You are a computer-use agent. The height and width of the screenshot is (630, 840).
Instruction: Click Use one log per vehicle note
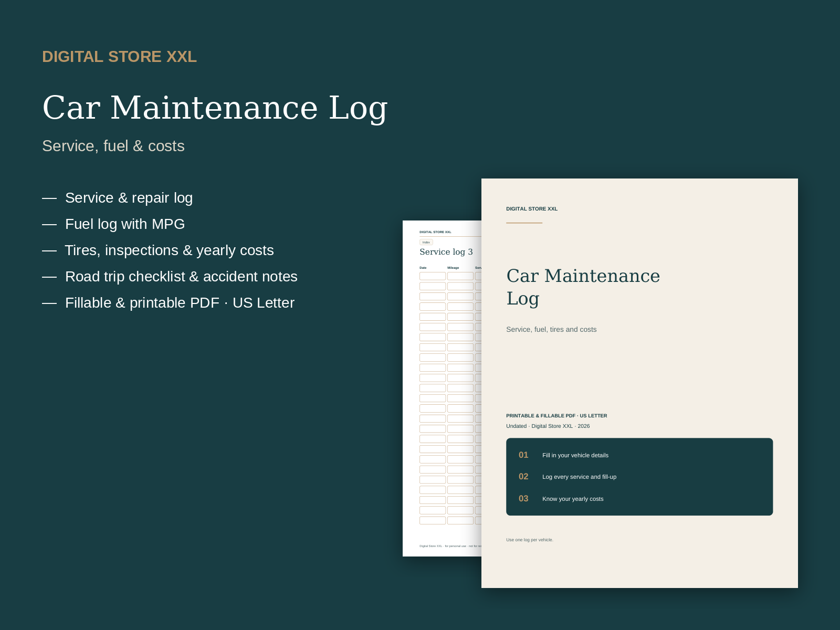pyautogui.click(x=530, y=540)
